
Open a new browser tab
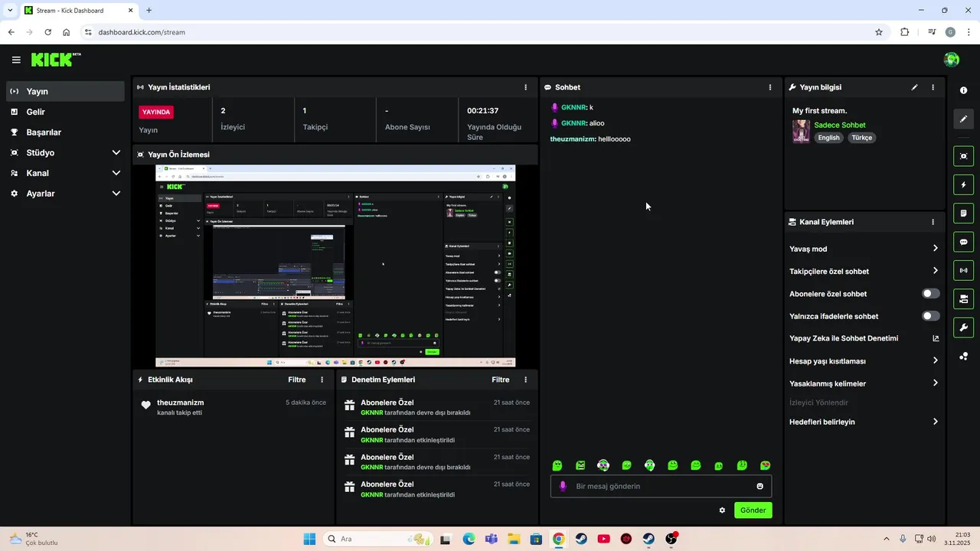[x=149, y=11]
